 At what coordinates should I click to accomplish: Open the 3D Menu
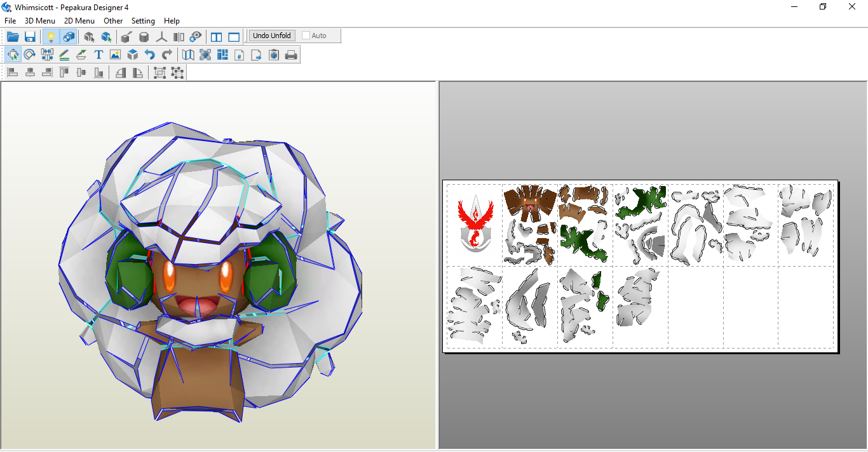tap(40, 21)
